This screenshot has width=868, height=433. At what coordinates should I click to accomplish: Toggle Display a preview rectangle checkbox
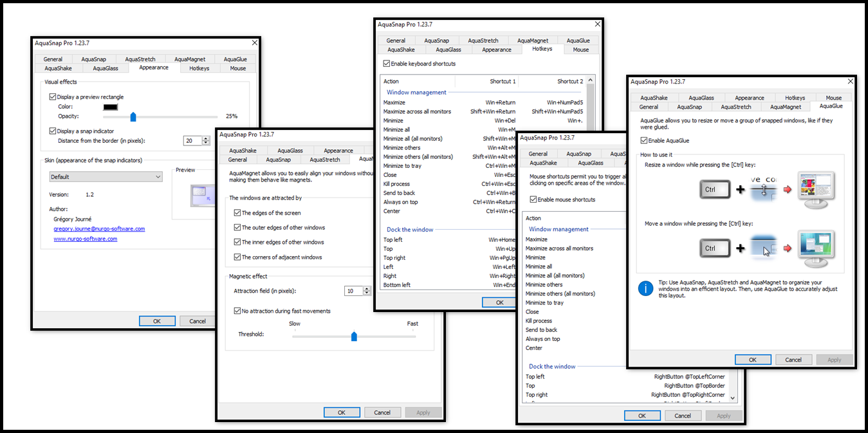coord(53,97)
